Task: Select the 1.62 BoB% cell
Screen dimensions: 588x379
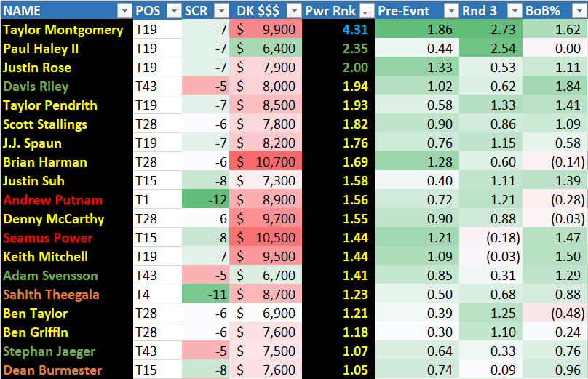Action: 555,29
